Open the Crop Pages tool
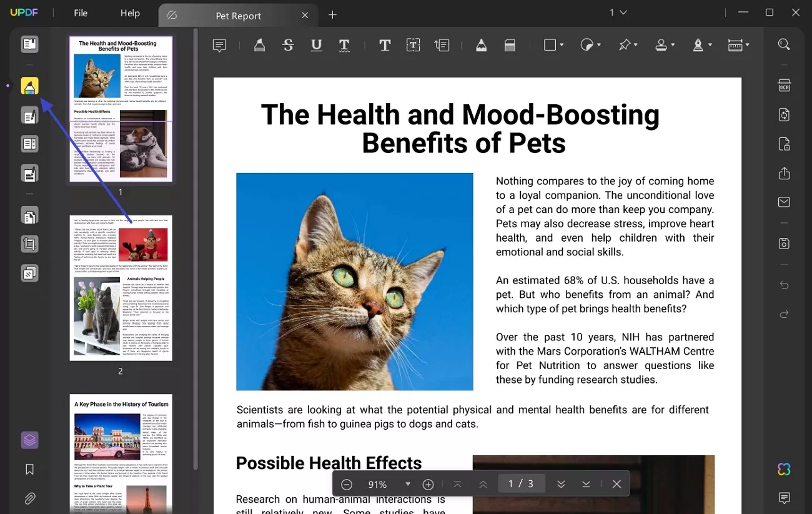Viewport: 812px width, 514px height. [29, 244]
